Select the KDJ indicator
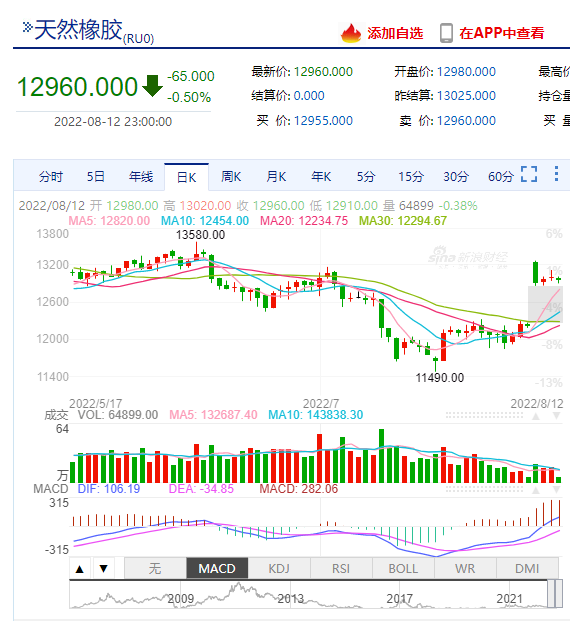The width and height of the screenshot is (570, 621). coord(279,569)
